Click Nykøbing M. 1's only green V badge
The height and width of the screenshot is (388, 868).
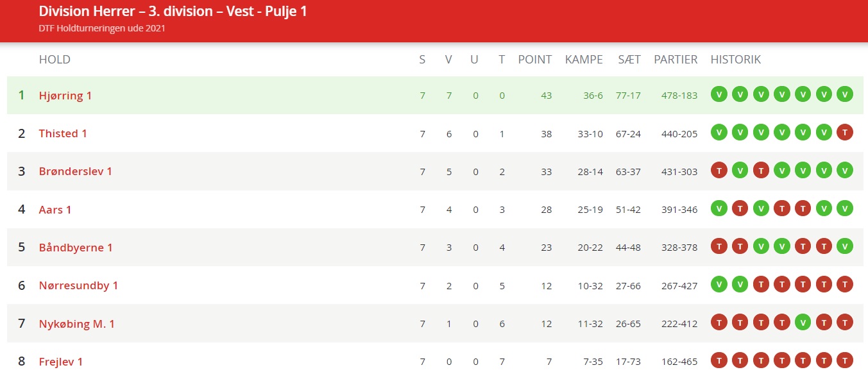pyautogui.click(x=803, y=323)
